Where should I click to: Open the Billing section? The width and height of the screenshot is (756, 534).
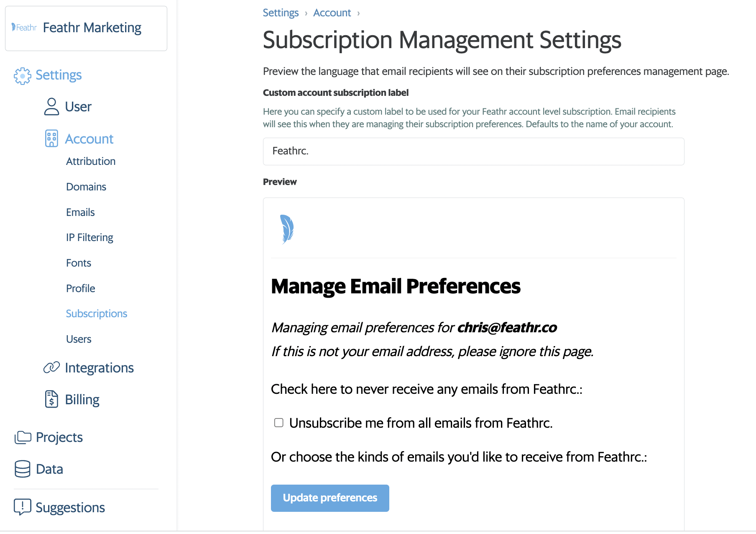(82, 400)
